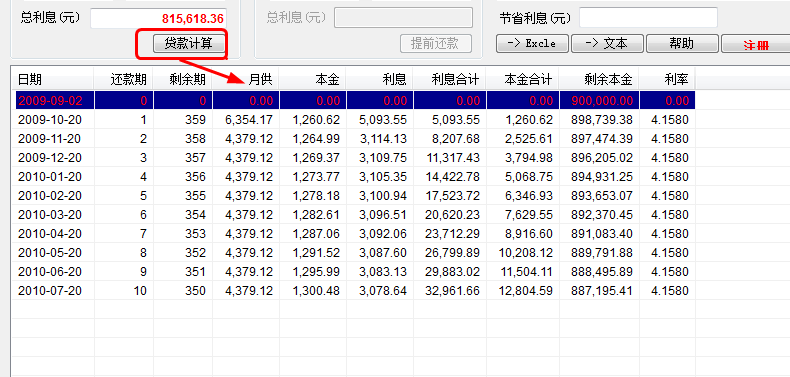
Task: Click the 剩余本金 column header
Action: 600,79
